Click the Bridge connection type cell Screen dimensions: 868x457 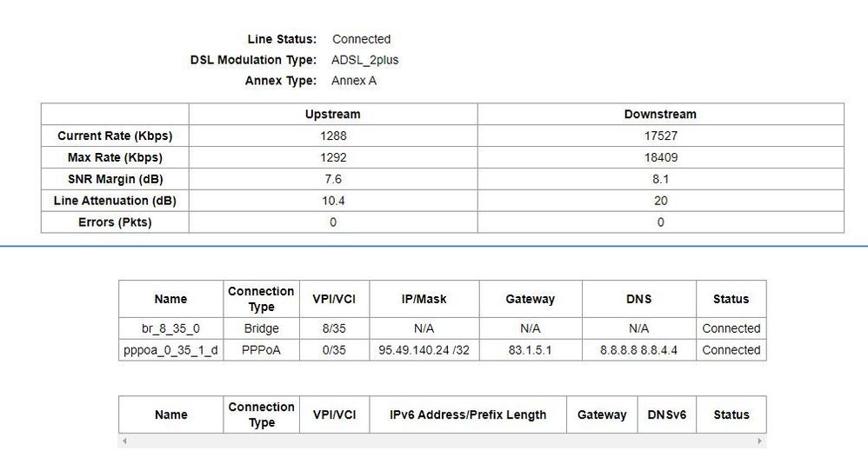[x=261, y=328]
